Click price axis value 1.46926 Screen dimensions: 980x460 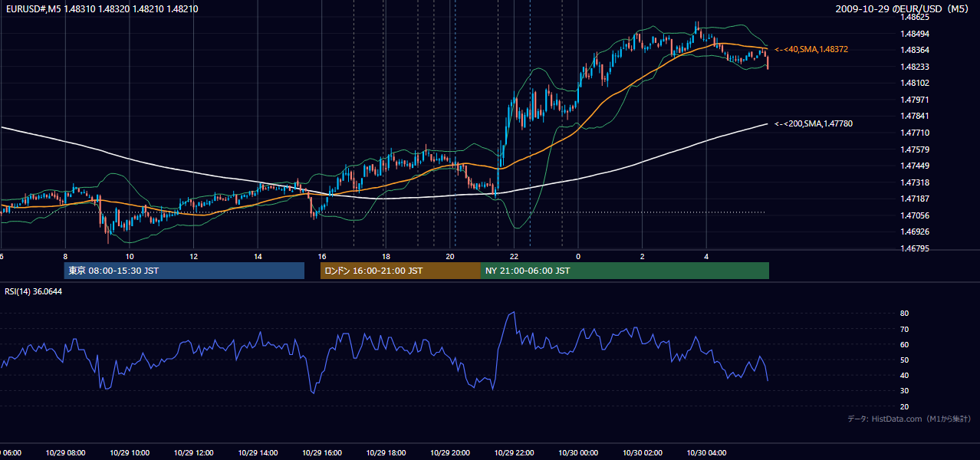[x=916, y=232]
